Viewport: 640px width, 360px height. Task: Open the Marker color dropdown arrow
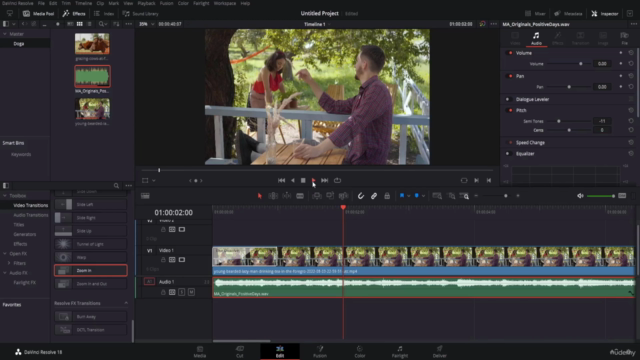423,196
